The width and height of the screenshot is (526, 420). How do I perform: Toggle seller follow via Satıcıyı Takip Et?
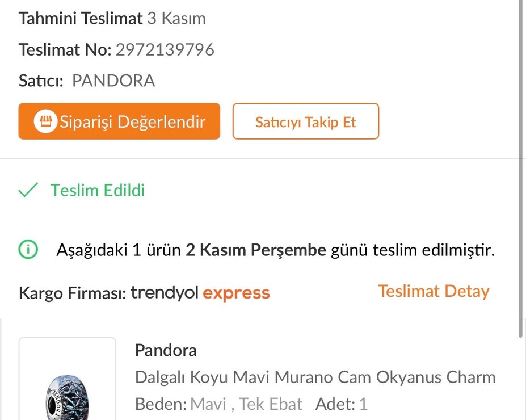point(305,121)
